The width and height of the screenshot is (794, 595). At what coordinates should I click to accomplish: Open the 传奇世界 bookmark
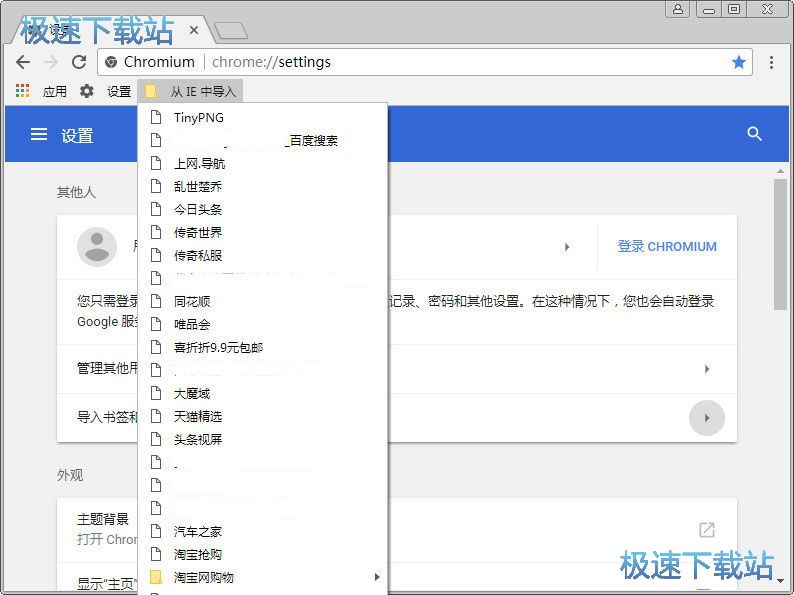pos(262,232)
